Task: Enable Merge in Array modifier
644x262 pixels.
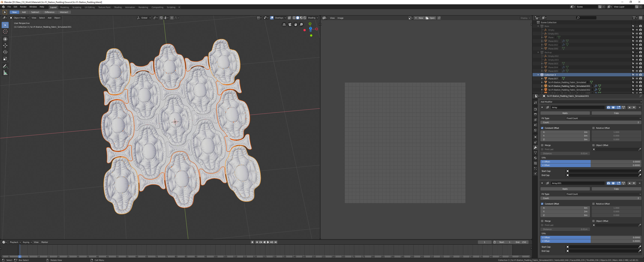Action: pos(542,145)
